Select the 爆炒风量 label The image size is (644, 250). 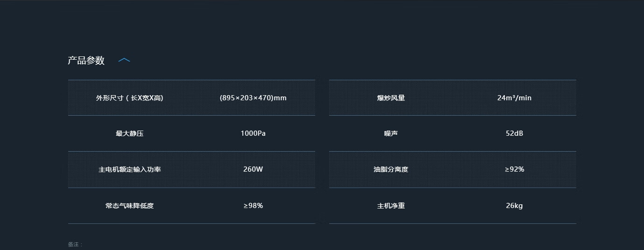coord(391,98)
